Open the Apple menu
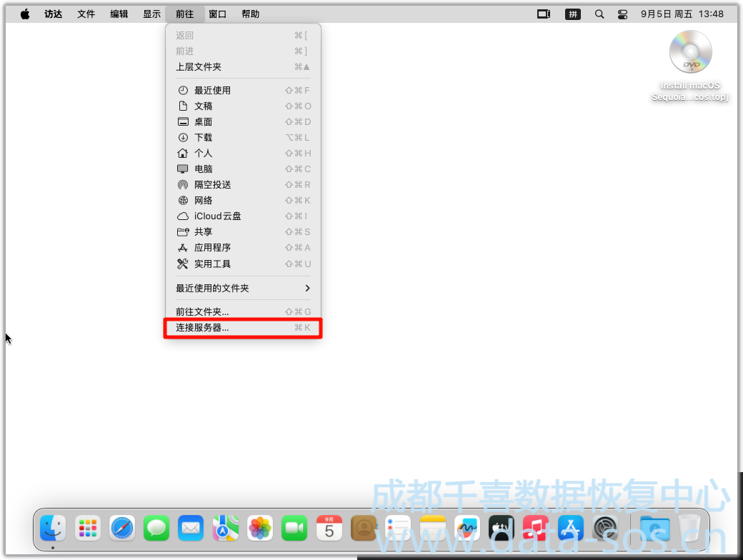 [25, 14]
